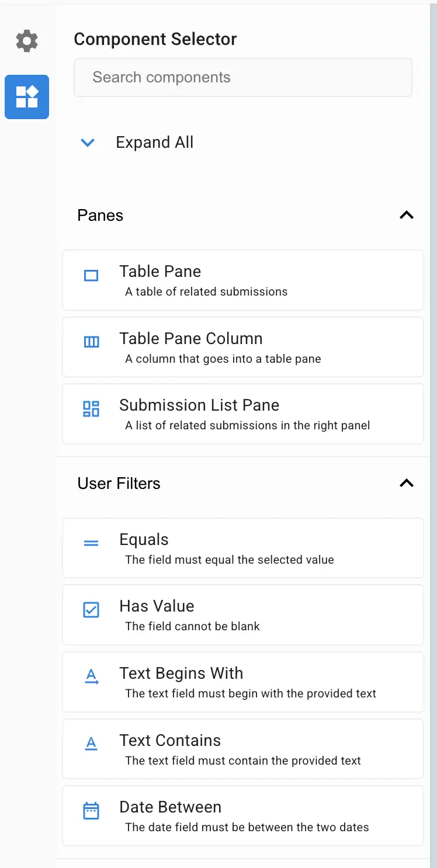Select the Equals filter component
Image resolution: width=437 pixels, height=868 pixels.
(243, 548)
